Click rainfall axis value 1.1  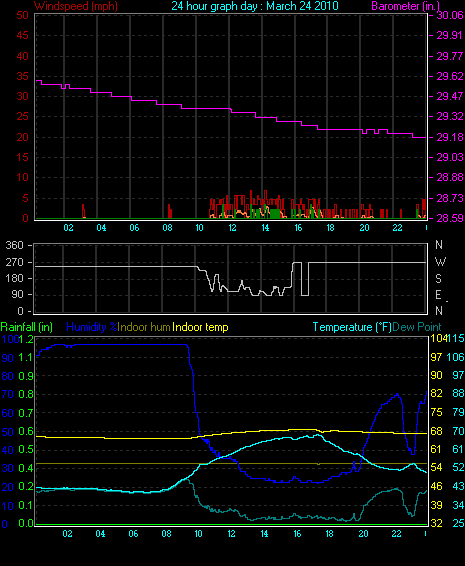coord(26,358)
